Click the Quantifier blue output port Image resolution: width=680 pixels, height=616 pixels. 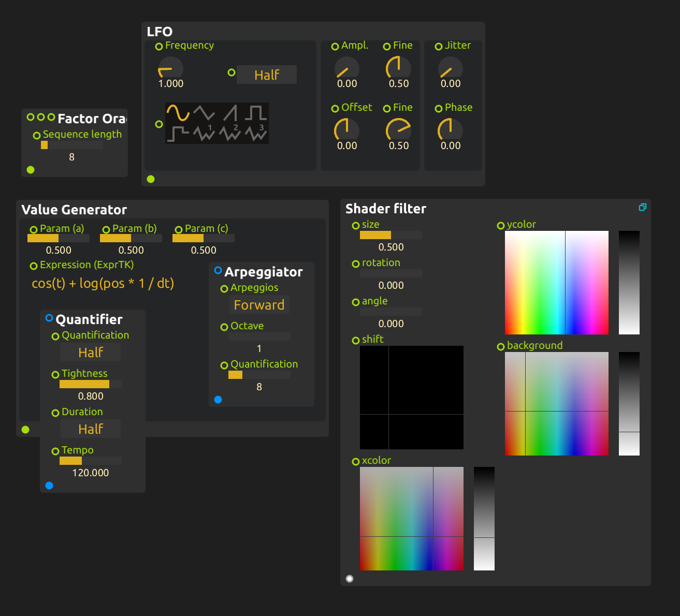pos(49,486)
